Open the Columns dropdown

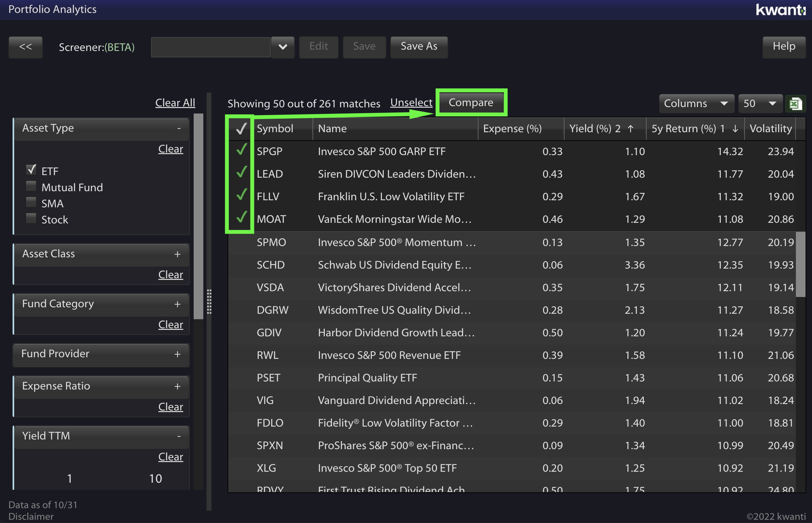[x=696, y=104]
